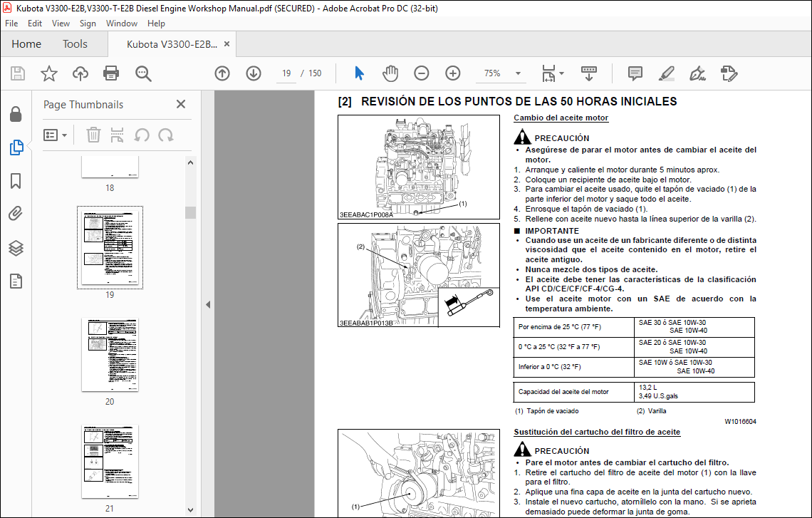Select page 20 thumbnail
This screenshot has width=812, height=518.
110,355
